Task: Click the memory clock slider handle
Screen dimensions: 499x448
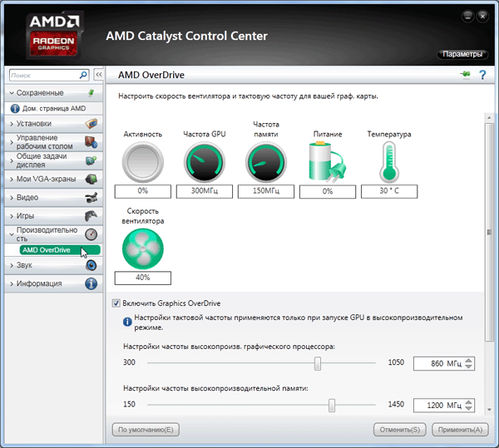Action: click(x=332, y=405)
